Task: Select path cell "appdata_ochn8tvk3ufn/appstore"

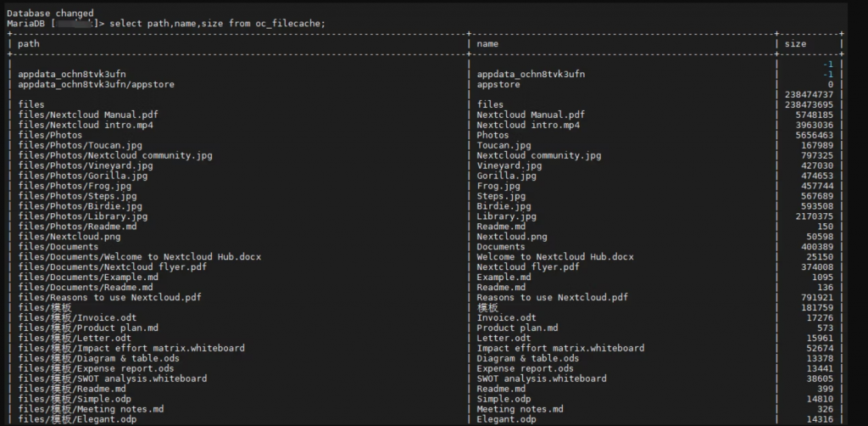Action: (97, 85)
